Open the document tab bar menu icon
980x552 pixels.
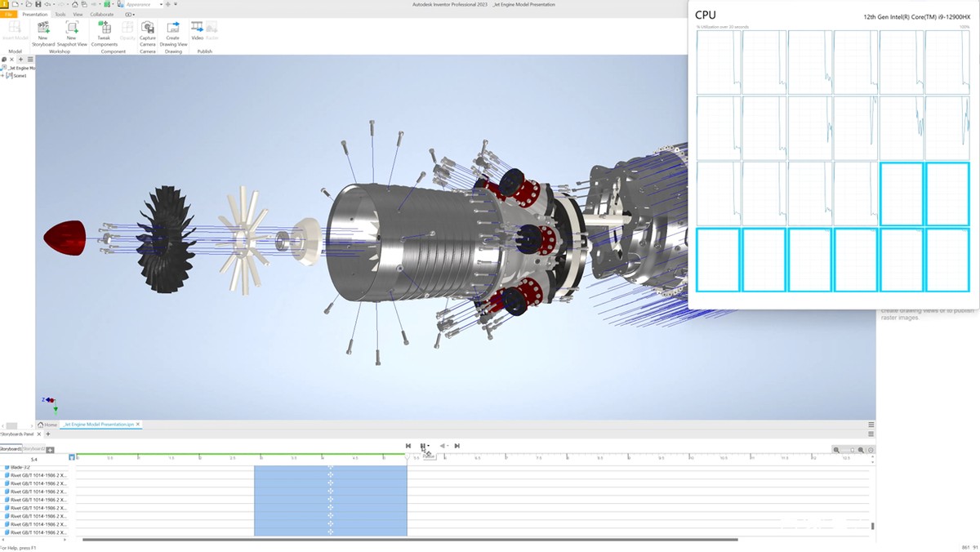871,425
